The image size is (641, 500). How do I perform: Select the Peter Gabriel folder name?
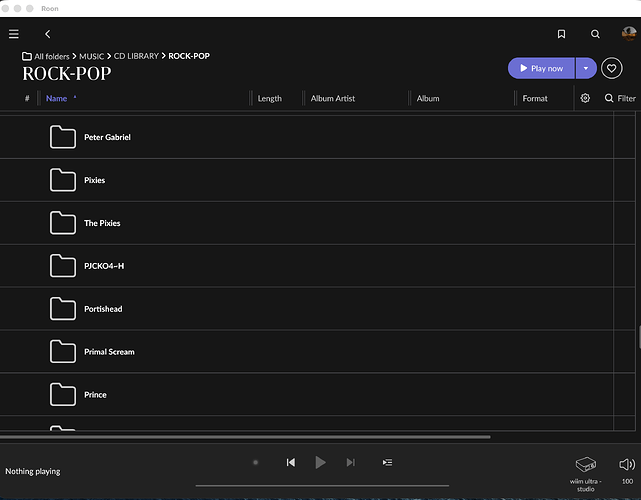pos(108,137)
